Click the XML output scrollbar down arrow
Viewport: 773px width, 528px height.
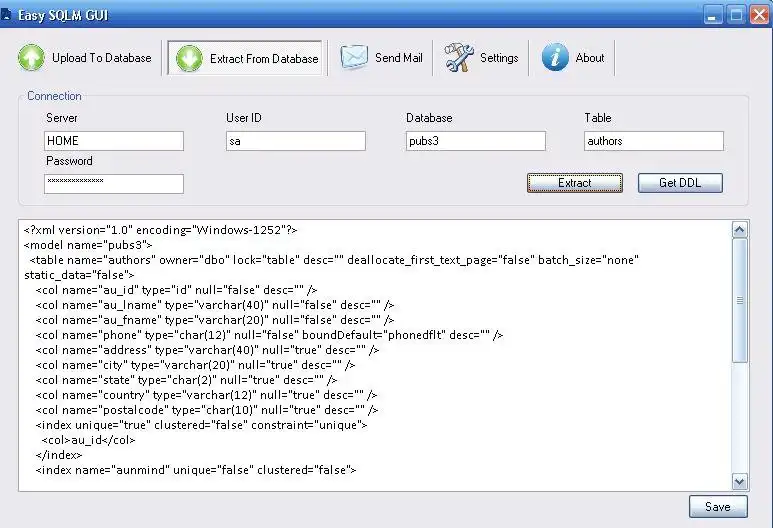pos(739,481)
